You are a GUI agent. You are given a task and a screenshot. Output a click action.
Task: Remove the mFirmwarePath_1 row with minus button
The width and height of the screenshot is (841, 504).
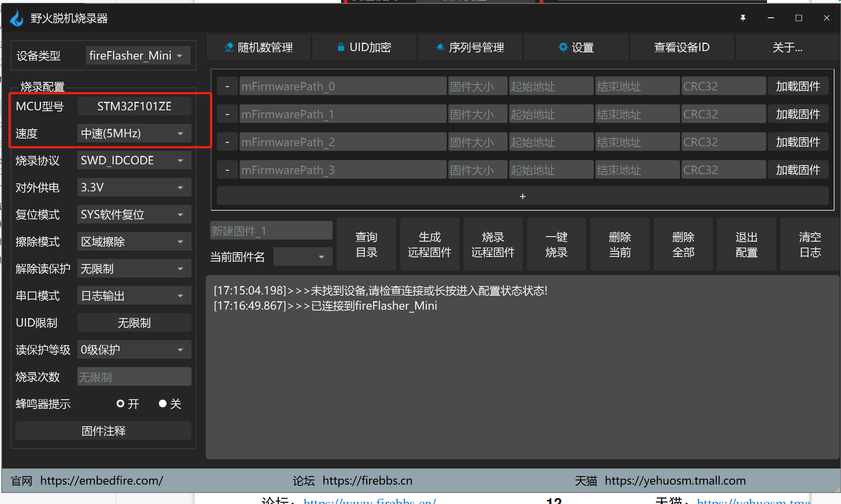227,114
